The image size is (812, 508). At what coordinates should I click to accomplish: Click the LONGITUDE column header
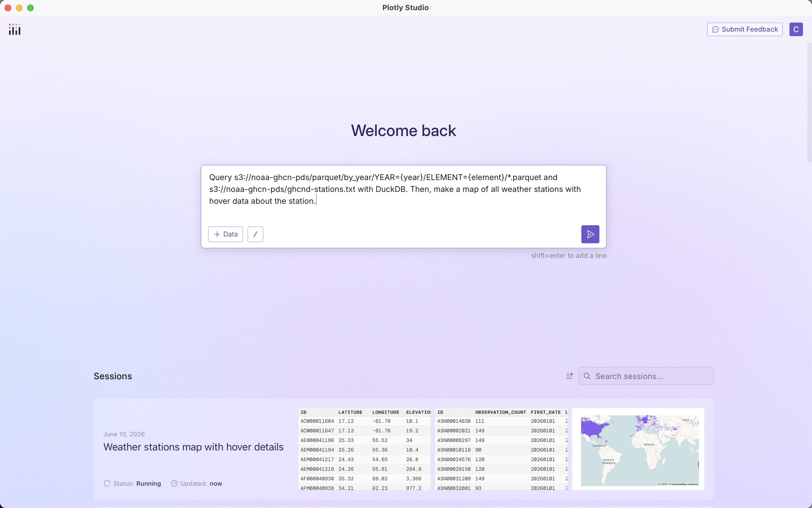[385, 412]
